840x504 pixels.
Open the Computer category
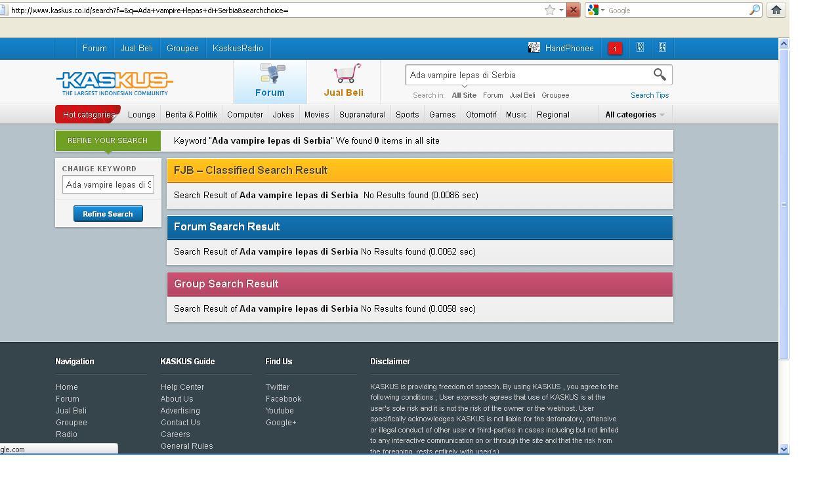tap(245, 114)
